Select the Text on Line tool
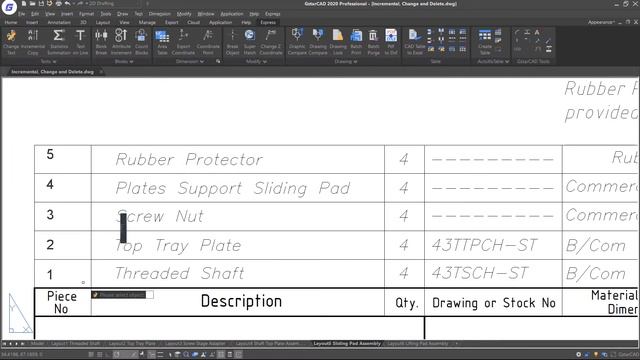The image size is (640, 360). click(x=80, y=42)
